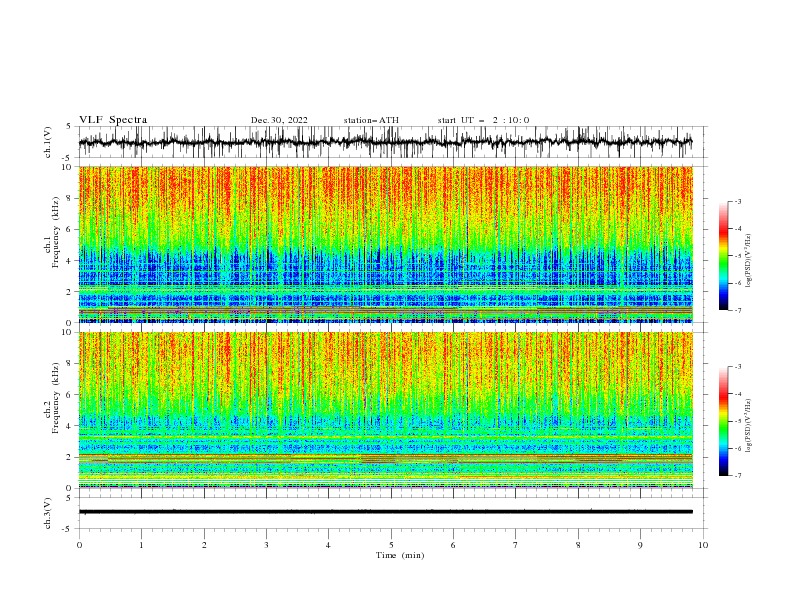
Task: Click the '5' tick on the time axis
Action: (391, 545)
